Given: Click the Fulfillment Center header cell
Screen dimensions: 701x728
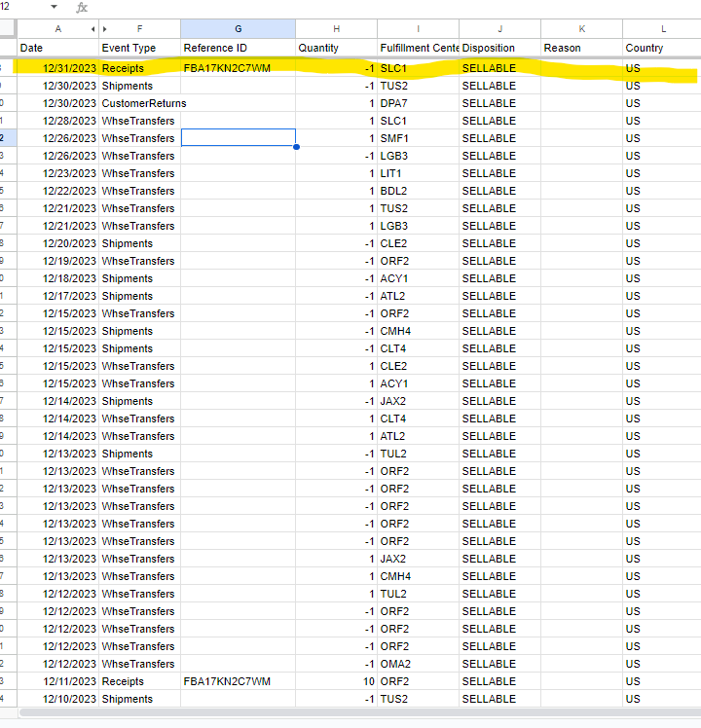Looking at the screenshot, I should [418, 48].
